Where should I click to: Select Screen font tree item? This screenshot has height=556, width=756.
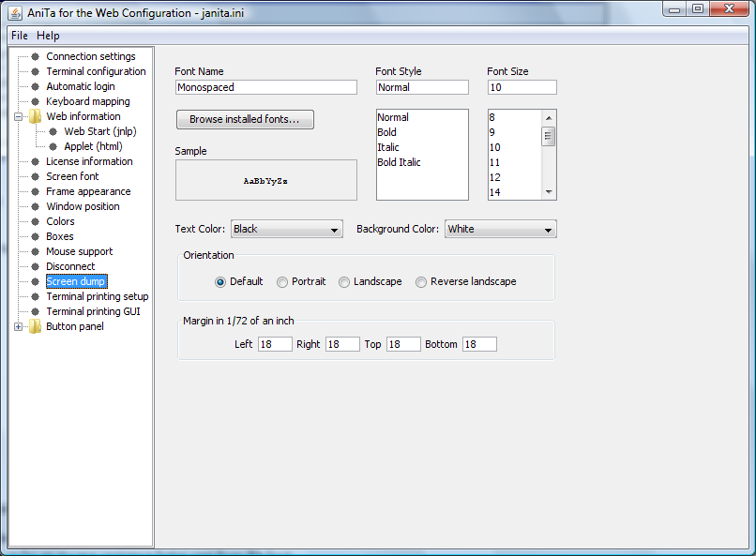pyautogui.click(x=72, y=176)
